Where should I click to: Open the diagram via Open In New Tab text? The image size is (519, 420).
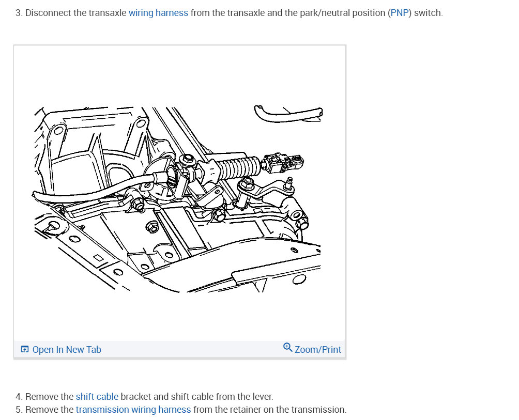[67, 350]
